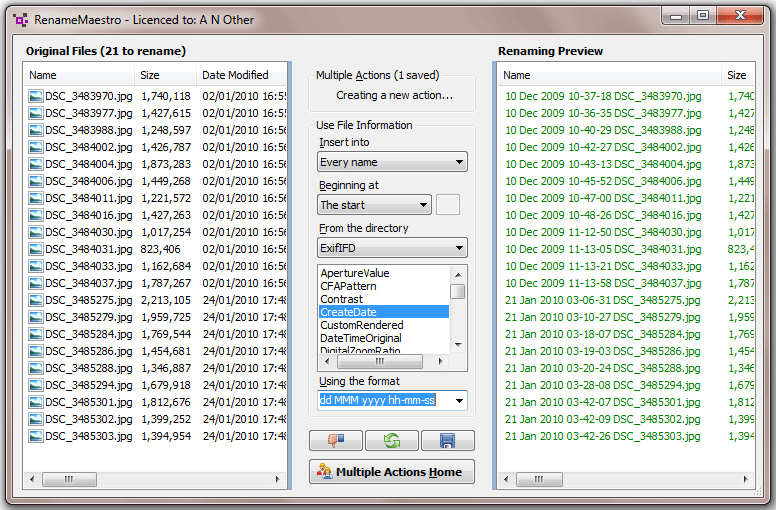Select preview '21 Jan 2010 03-42-26 DSC_3485303.jpg'
Viewport: 776px width, 510px height.
(603, 436)
